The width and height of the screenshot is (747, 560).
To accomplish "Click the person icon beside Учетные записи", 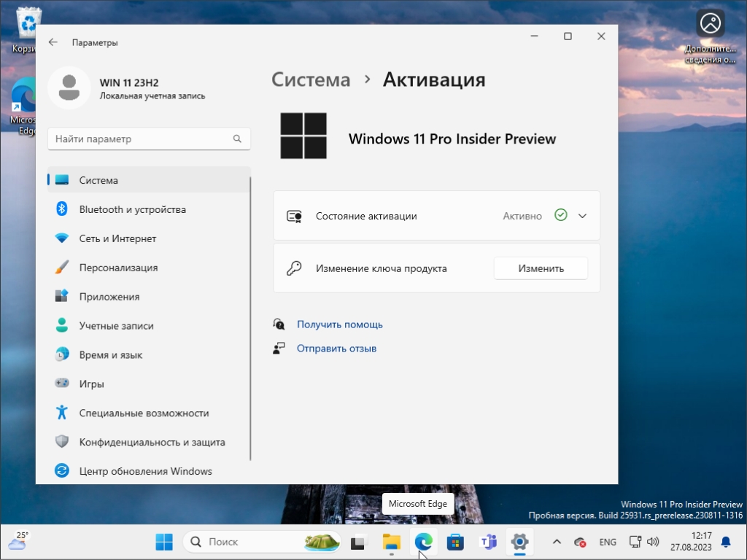I will (x=62, y=325).
